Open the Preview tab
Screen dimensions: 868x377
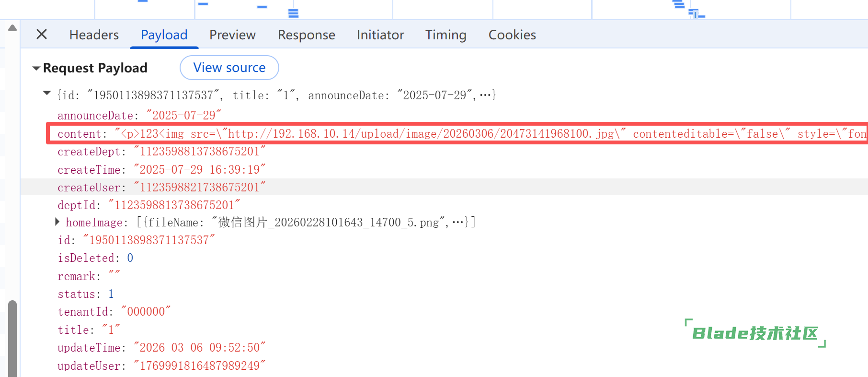point(232,35)
